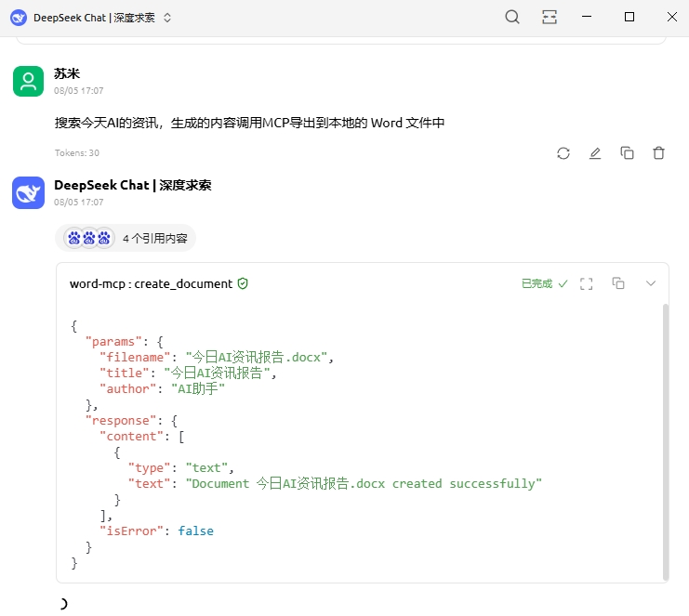
Task: Click the assistant message timestamp 08/05 17:07
Action: [79, 202]
